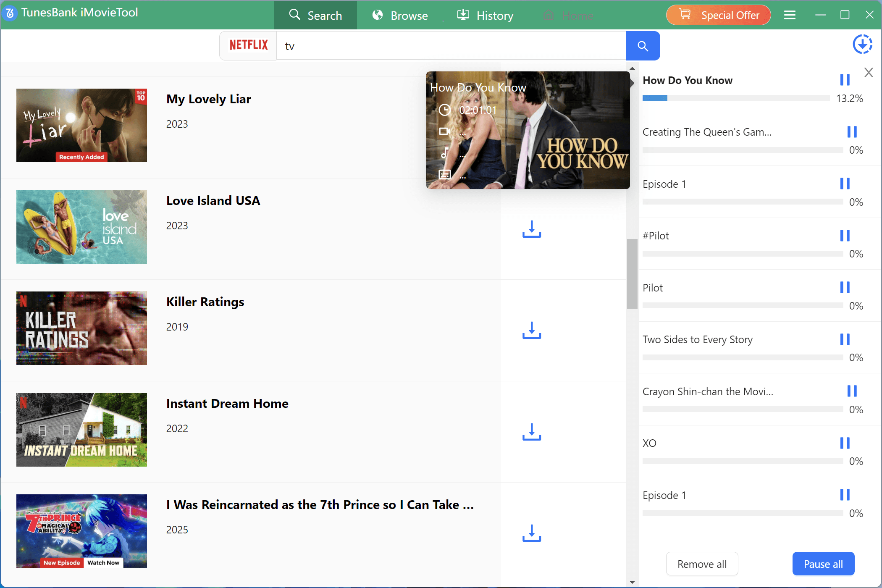Focus the search field containing 'tv'
This screenshot has width=882, height=588.
(x=451, y=45)
